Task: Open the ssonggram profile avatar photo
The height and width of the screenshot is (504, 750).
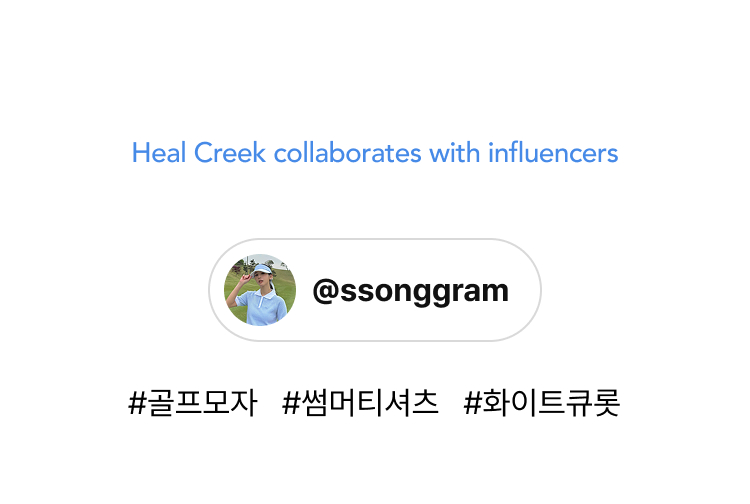Action: [260, 290]
